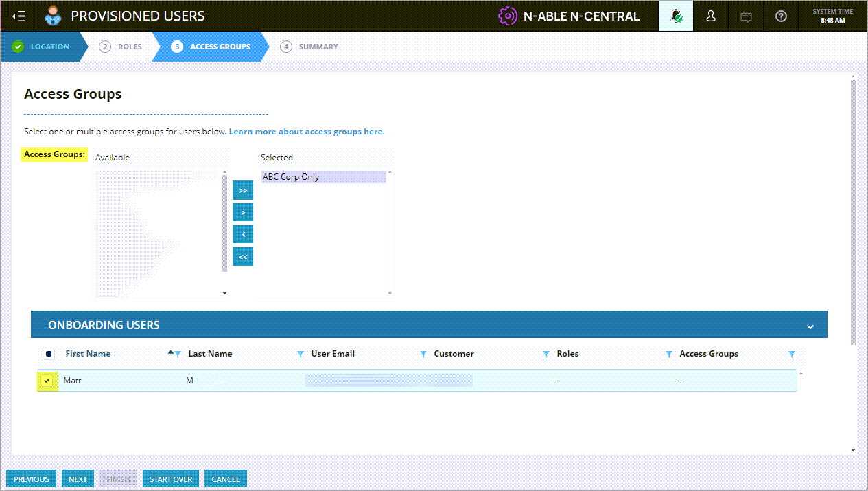Jump to the Summary wizard step
This screenshot has height=491, width=868.
point(309,47)
